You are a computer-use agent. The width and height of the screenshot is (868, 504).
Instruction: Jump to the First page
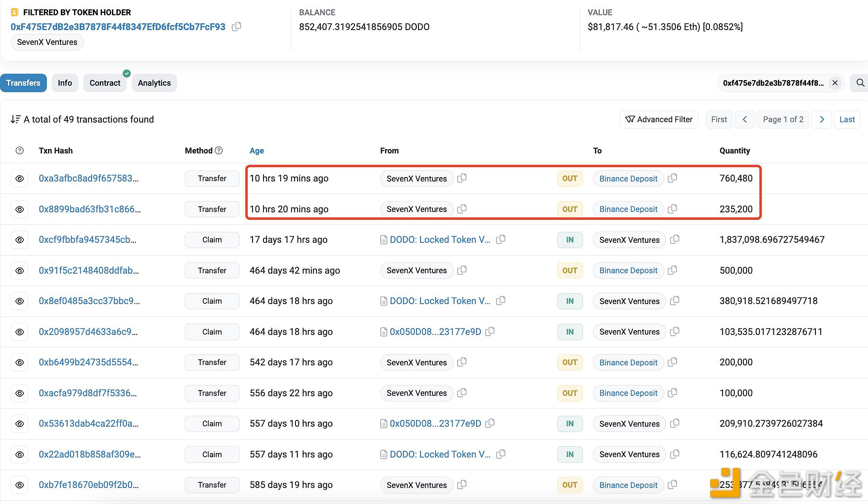[719, 119]
